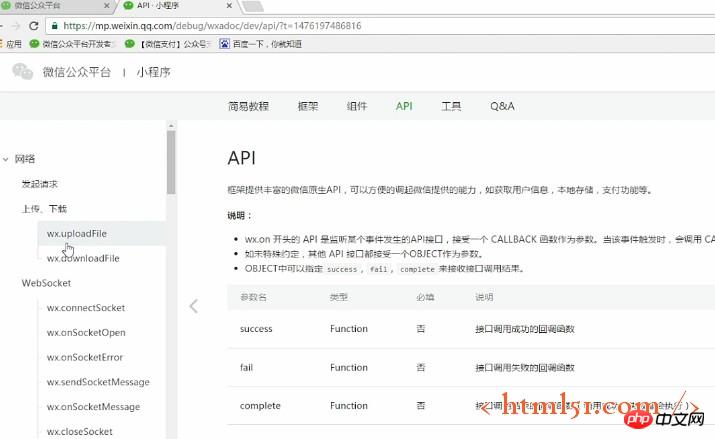Open wx.connectSocket documentation link

(x=86, y=308)
